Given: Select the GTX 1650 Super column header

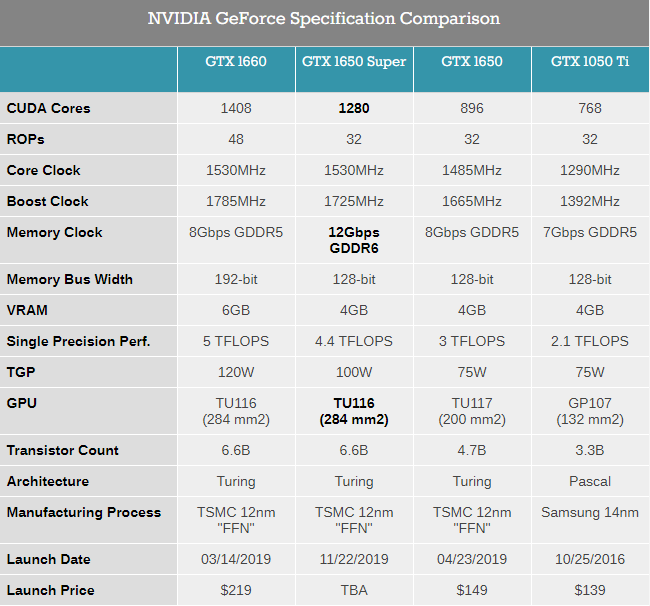Looking at the screenshot, I should (354, 61).
